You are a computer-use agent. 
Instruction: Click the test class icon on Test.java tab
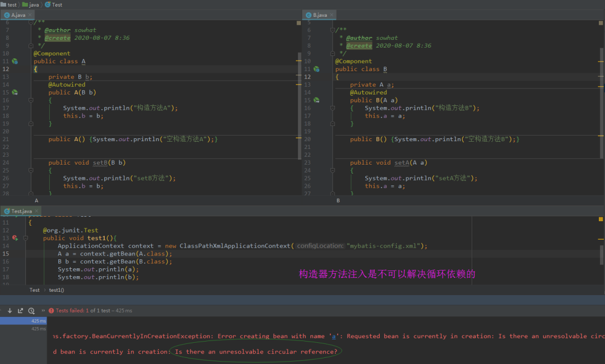7,211
